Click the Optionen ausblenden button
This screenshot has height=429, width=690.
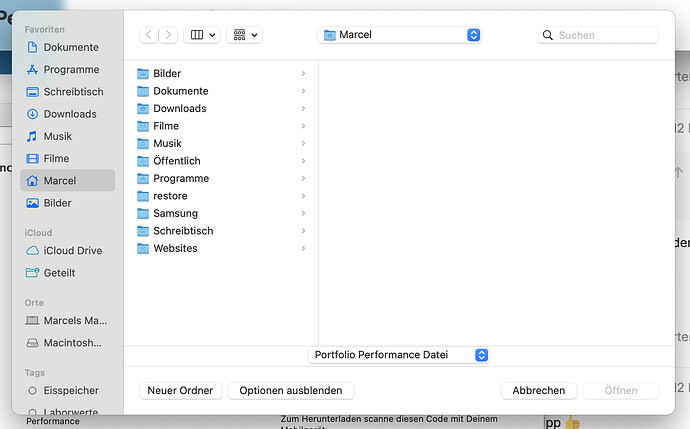click(291, 391)
